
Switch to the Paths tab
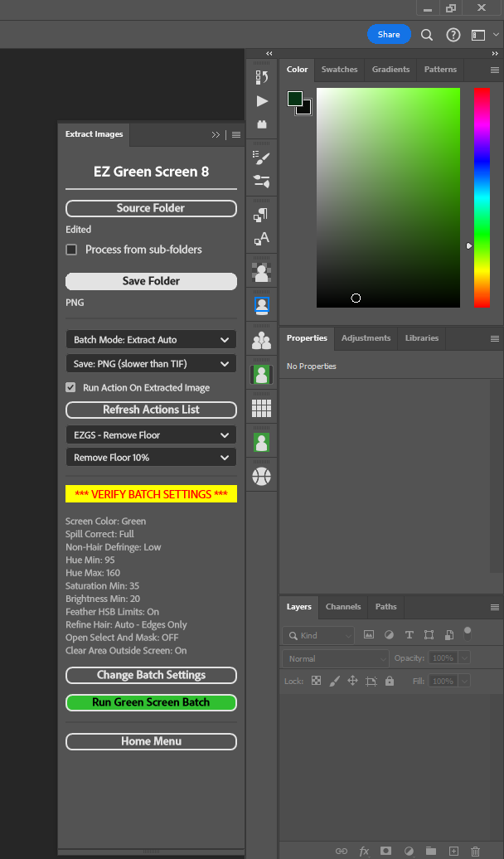point(385,606)
